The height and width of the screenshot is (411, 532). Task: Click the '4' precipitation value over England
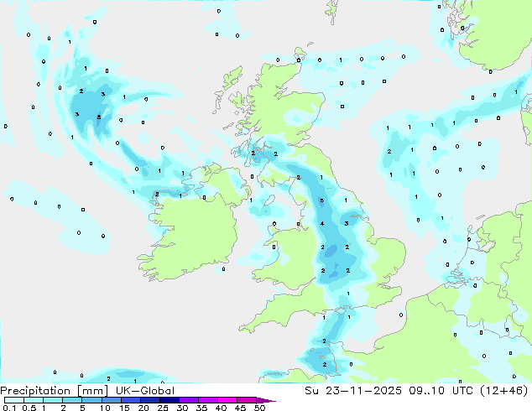pos(322,223)
